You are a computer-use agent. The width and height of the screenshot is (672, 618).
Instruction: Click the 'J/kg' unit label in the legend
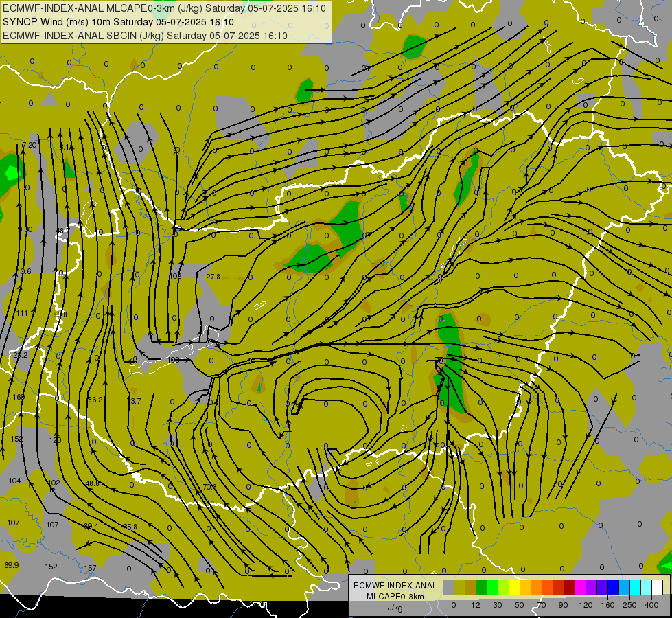pos(395,608)
